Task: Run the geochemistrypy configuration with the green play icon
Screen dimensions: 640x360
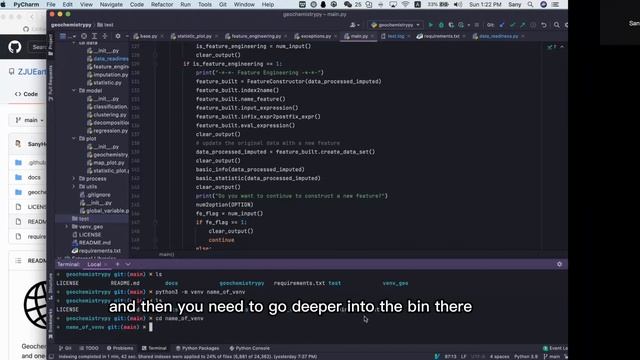Action: 430,25
